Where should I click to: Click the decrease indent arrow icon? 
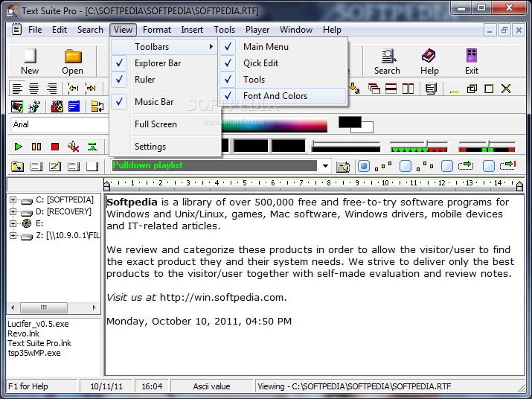(x=73, y=89)
